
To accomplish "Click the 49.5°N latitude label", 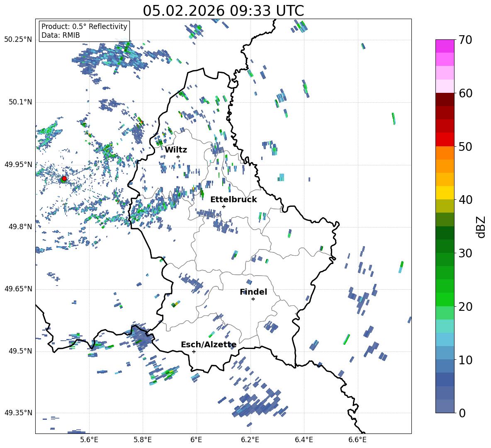I will point(20,351).
